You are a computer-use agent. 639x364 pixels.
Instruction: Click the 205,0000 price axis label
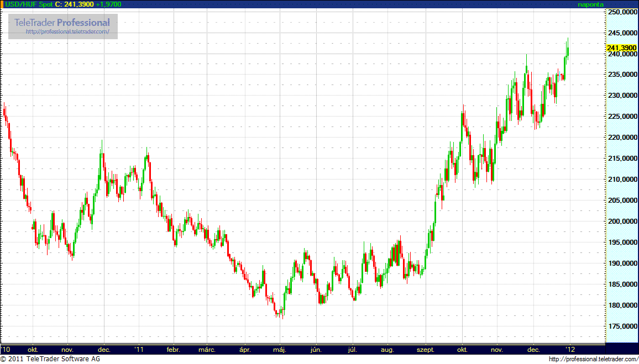tap(622, 200)
